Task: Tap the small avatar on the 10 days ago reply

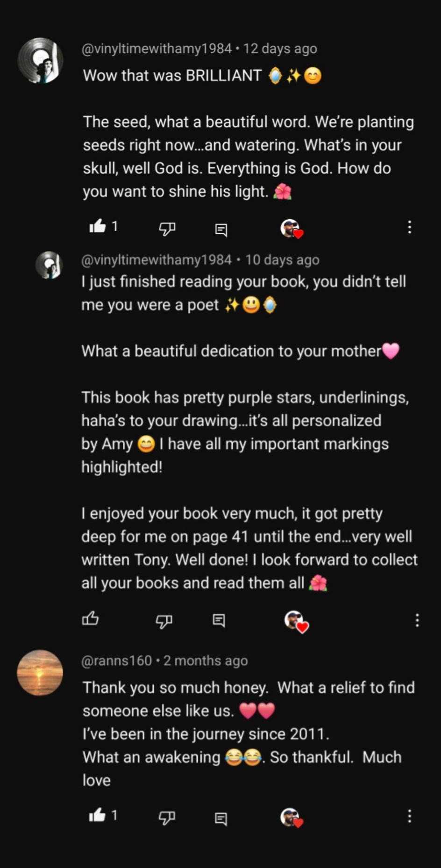Action: tap(49, 265)
